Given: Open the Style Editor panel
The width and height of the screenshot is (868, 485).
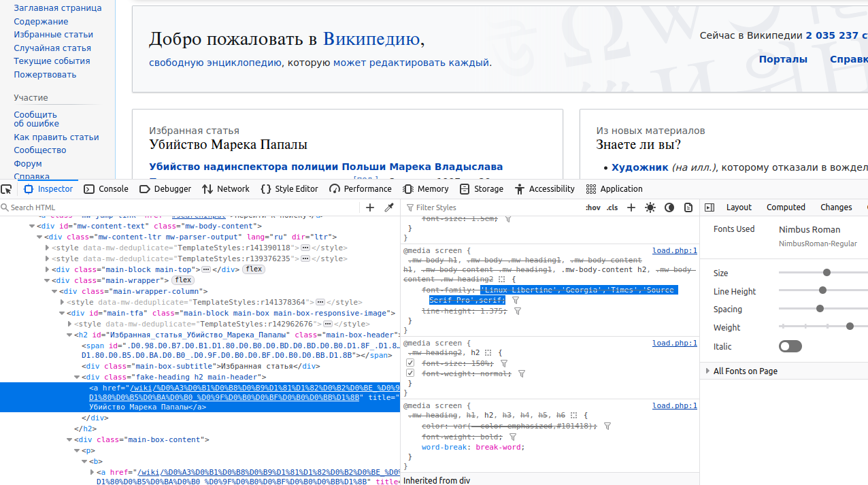Looking at the screenshot, I should click(x=290, y=189).
